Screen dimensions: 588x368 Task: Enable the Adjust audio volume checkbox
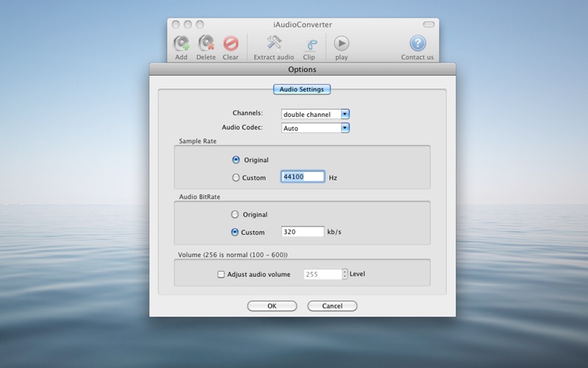point(221,275)
